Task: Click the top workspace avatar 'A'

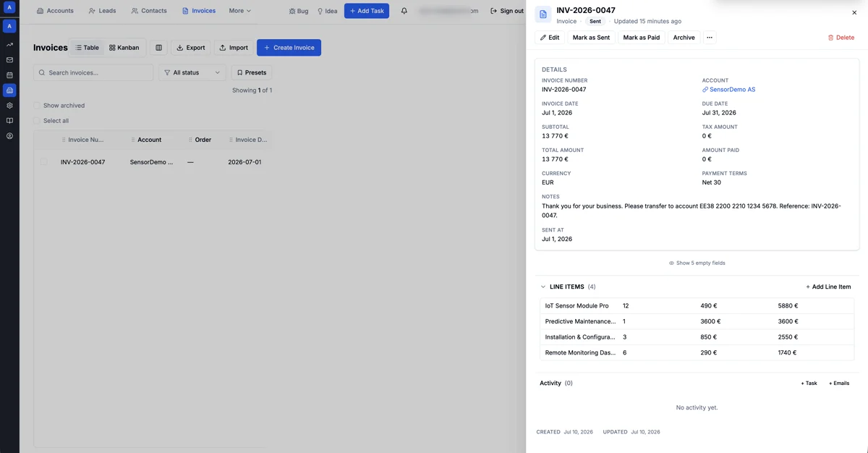Action: [x=9, y=7]
